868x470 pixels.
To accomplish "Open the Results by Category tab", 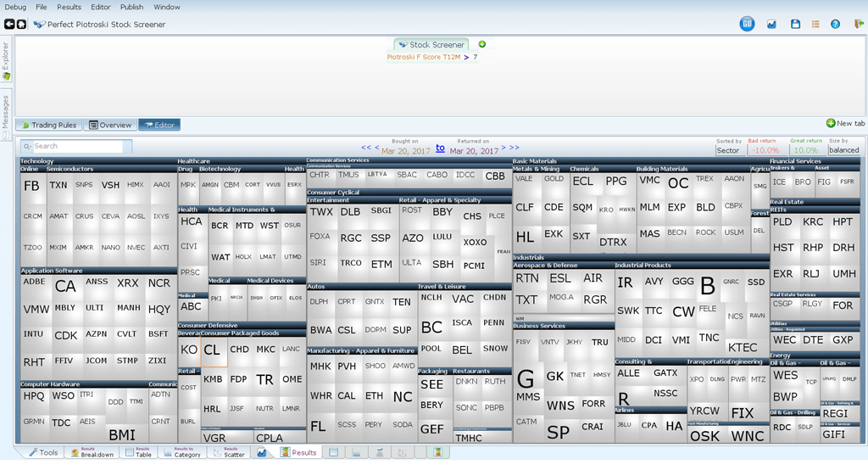I will tap(181, 452).
